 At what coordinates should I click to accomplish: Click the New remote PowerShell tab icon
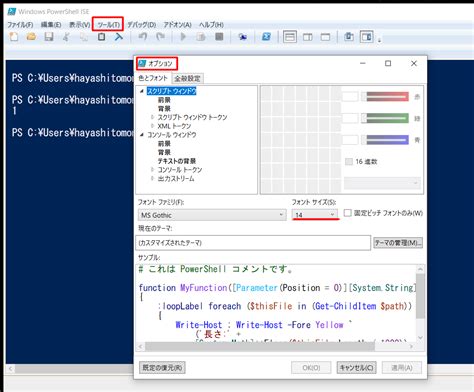[243, 37]
